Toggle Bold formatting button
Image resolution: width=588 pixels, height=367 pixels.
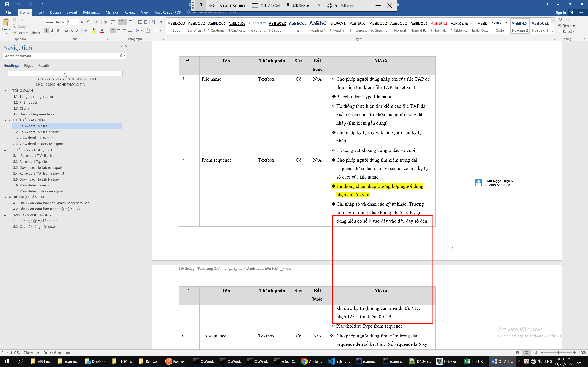[x=46, y=30]
